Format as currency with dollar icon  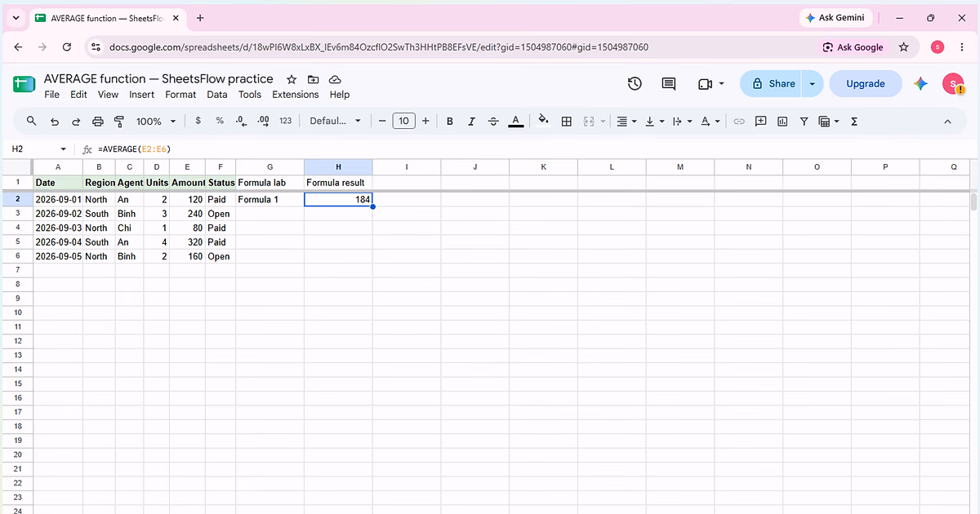pos(198,121)
